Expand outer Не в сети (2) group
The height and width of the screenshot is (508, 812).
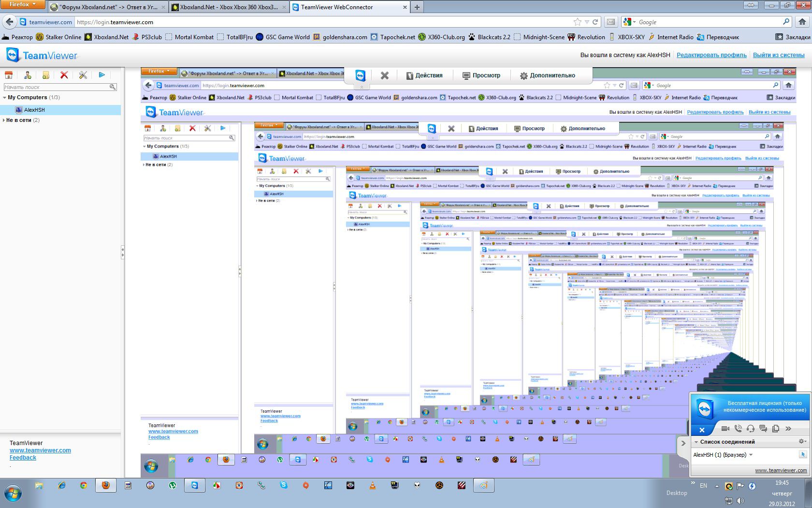coord(4,120)
